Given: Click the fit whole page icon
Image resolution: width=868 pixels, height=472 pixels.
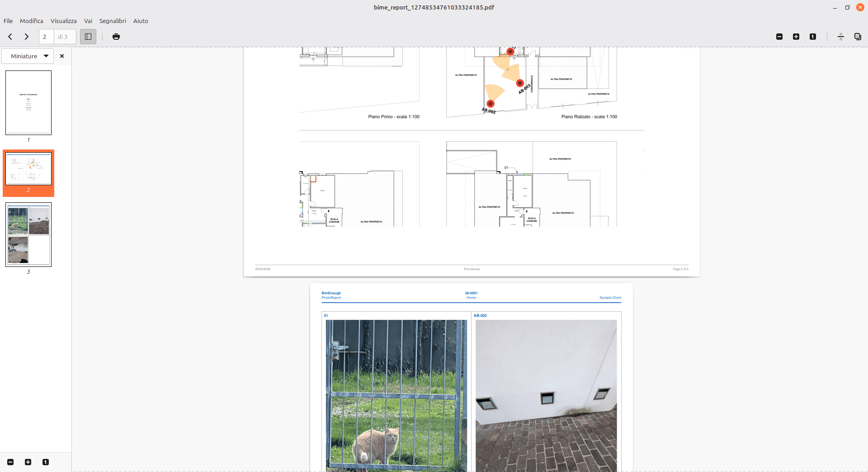Looking at the screenshot, I should (x=858, y=37).
